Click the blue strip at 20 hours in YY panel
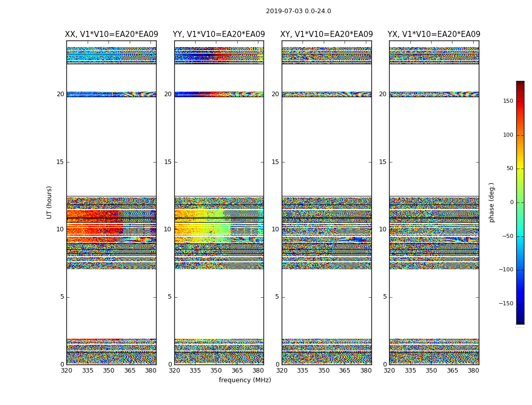The image size is (532, 405). (x=187, y=94)
